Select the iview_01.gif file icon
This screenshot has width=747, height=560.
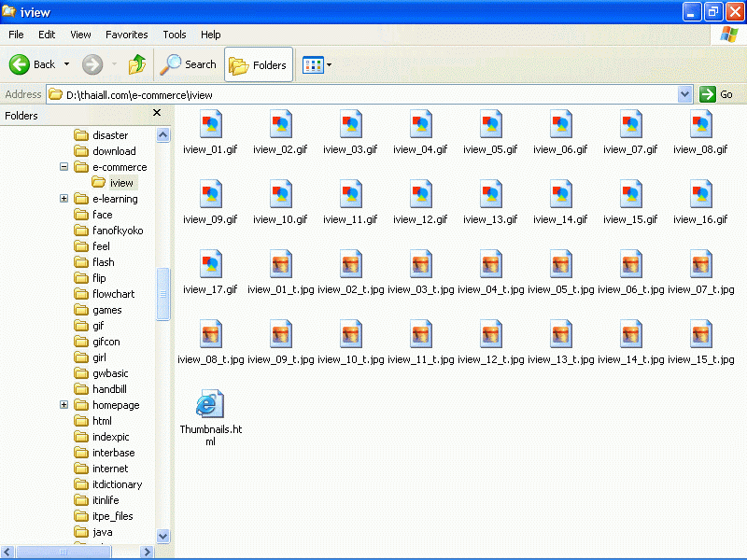click(210, 123)
